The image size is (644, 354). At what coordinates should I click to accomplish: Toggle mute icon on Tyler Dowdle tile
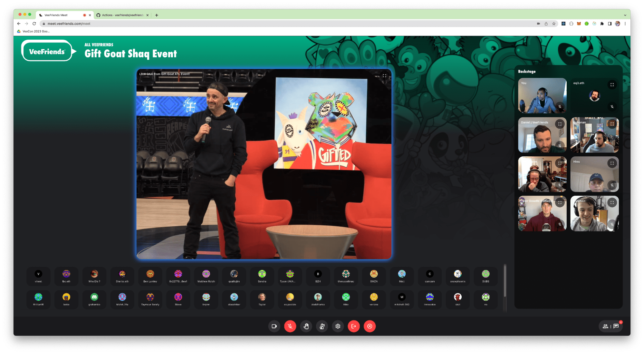tap(560, 224)
